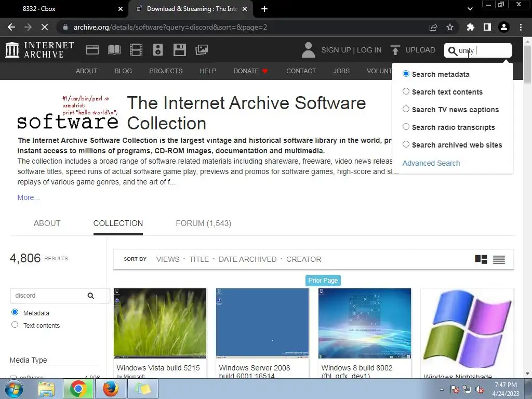Click the page vertical scrollbar thumb
Viewport: 532px width, 399px height.
tap(528, 64)
